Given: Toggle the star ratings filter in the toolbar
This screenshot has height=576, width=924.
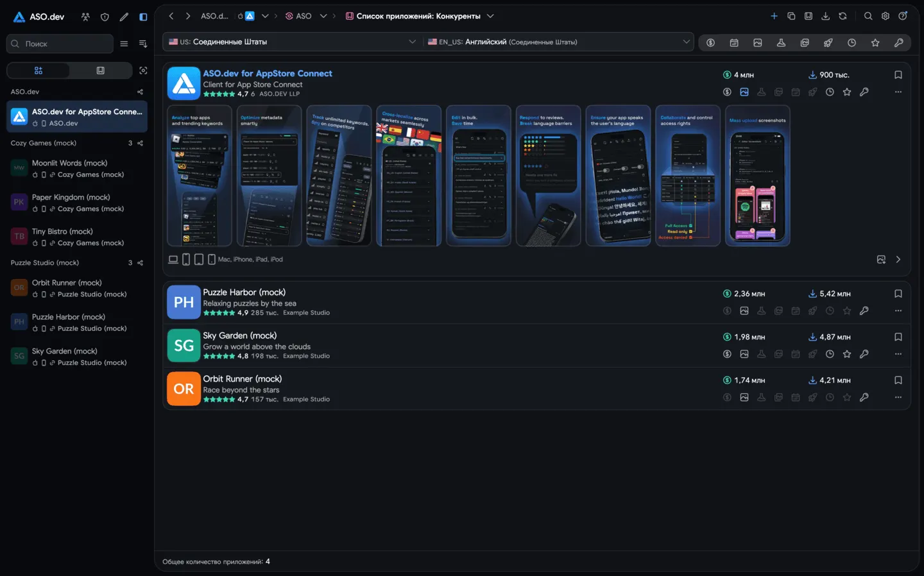Looking at the screenshot, I should pos(875,42).
